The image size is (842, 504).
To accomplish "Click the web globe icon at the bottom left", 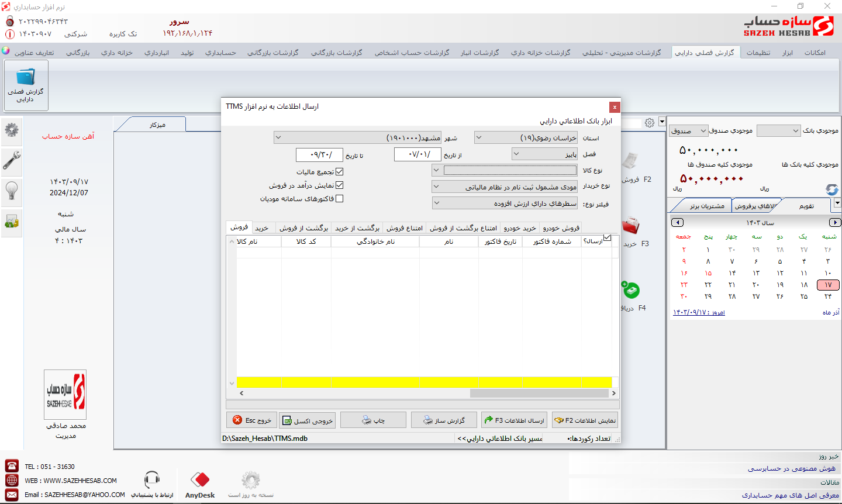I will [12, 480].
